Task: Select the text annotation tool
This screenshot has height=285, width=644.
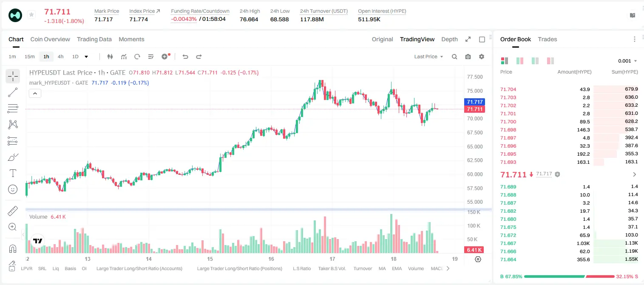Action: [13, 173]
